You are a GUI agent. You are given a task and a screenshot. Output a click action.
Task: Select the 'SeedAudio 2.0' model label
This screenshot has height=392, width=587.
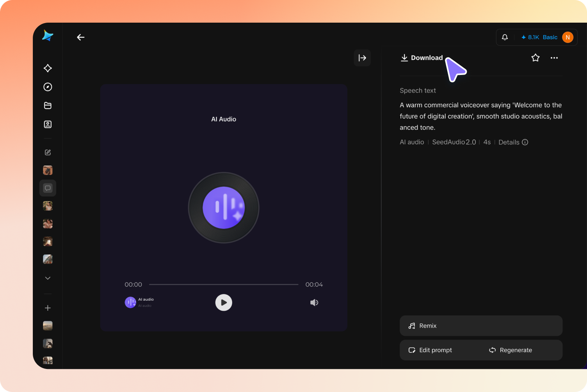pyautogui.click(x=454, y=142)
